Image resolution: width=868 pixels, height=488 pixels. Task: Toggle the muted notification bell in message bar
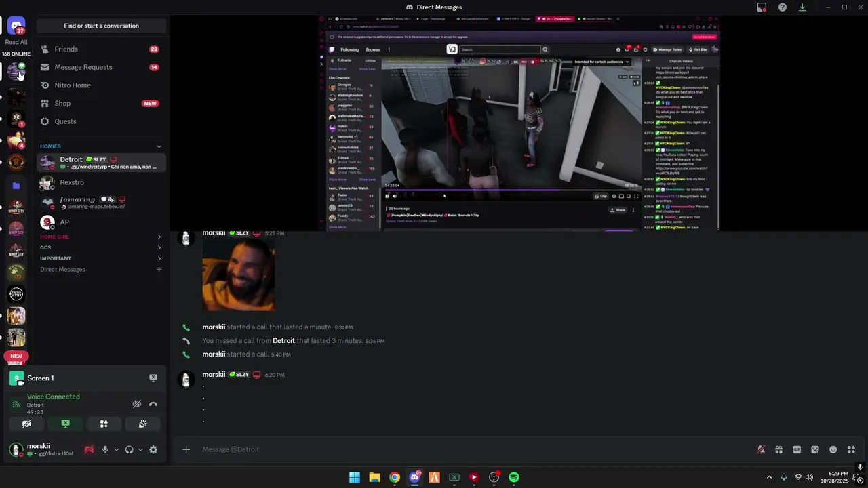(761, 449)
